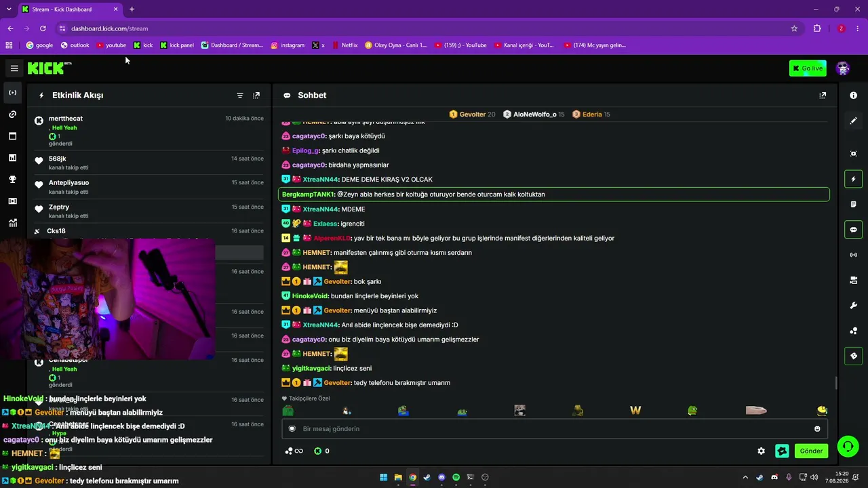The image size is (868, 488).
Task: Open the hamburger menu beside Kick logo
Action: pos(14,68)
